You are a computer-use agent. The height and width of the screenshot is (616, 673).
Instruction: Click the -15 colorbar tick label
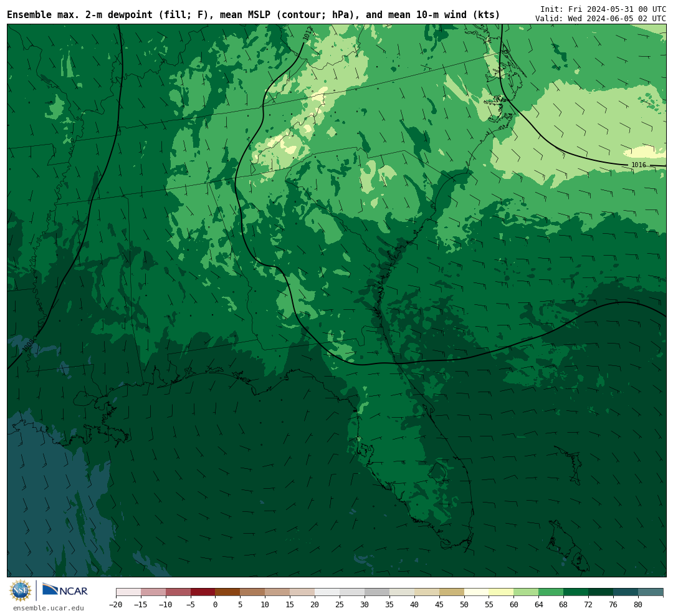point(141,604)
